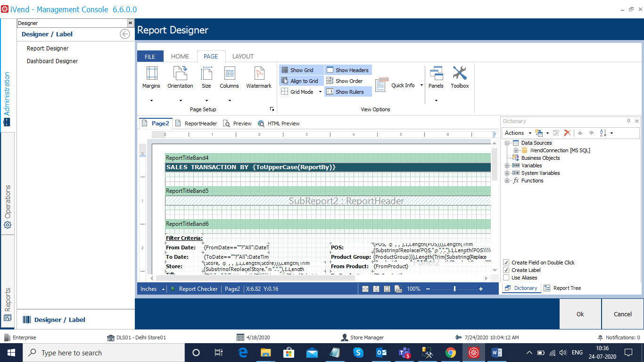Click the Dictionary move up arrow
The image size is (644, 362).
pyautogui.click(x=580, y=133)
